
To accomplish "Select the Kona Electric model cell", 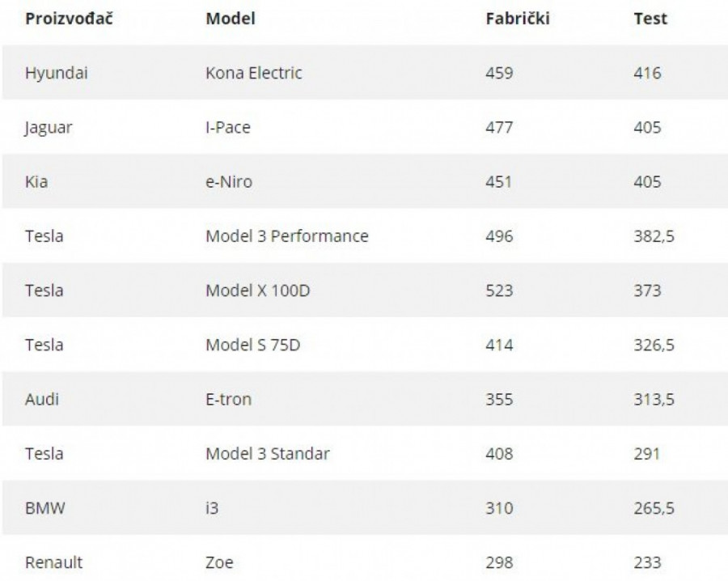I will [x=254, y=73].
